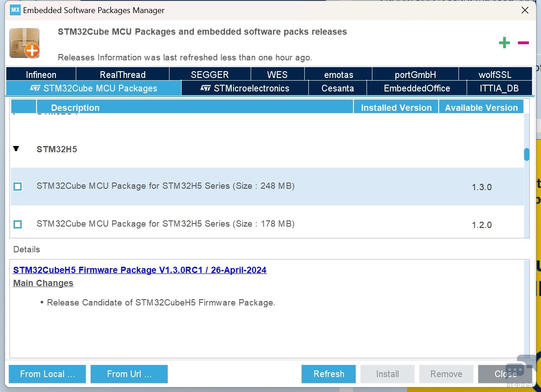Select the portGmbH tab

(415, 74)
